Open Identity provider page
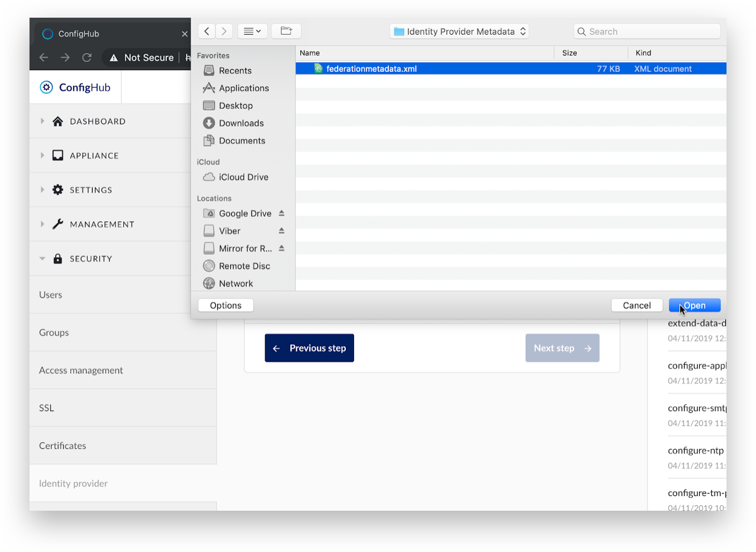Image resolution: width=756 pixels, height=552 pixels. coord(123,483)
